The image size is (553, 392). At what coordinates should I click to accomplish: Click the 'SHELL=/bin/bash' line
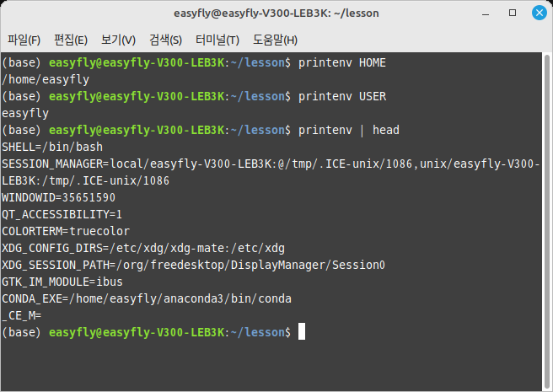point(52,147)
